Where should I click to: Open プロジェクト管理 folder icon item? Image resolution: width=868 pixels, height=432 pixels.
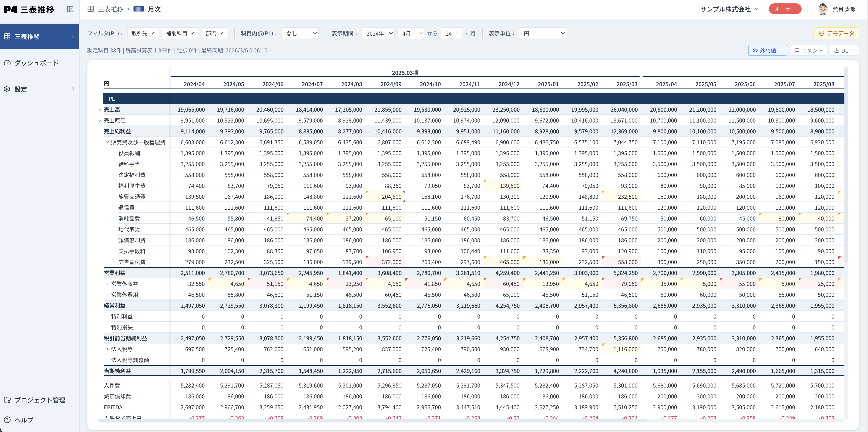[x=7, y=400]
